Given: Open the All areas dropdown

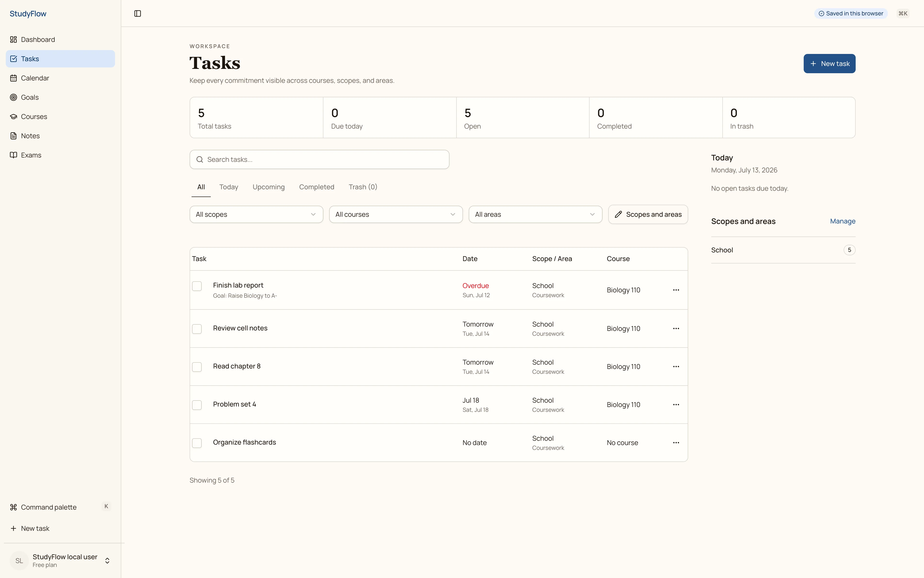Looking at the screenshot, I should point(535,214).
